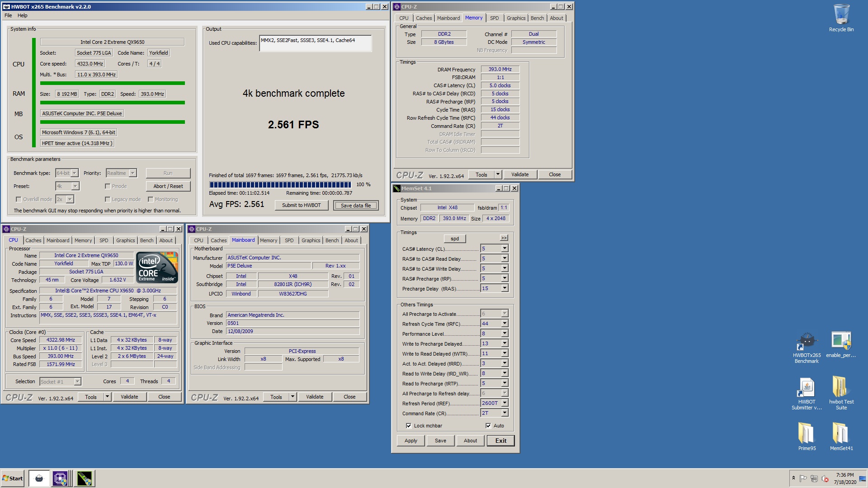This screenshot has width=868, height=488.
Task: Click Submit to HWBOT button
Action: (301, 205)
